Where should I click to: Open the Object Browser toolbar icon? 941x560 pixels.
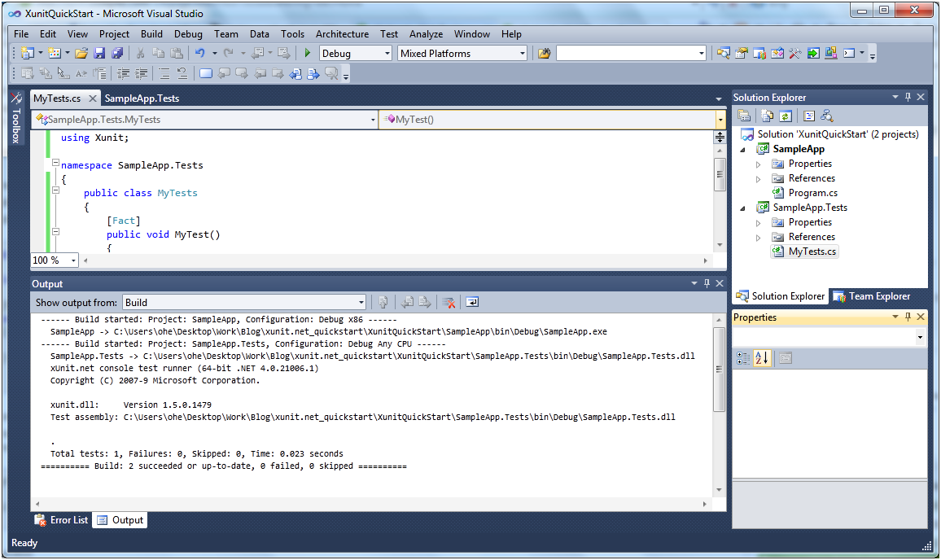777,54
